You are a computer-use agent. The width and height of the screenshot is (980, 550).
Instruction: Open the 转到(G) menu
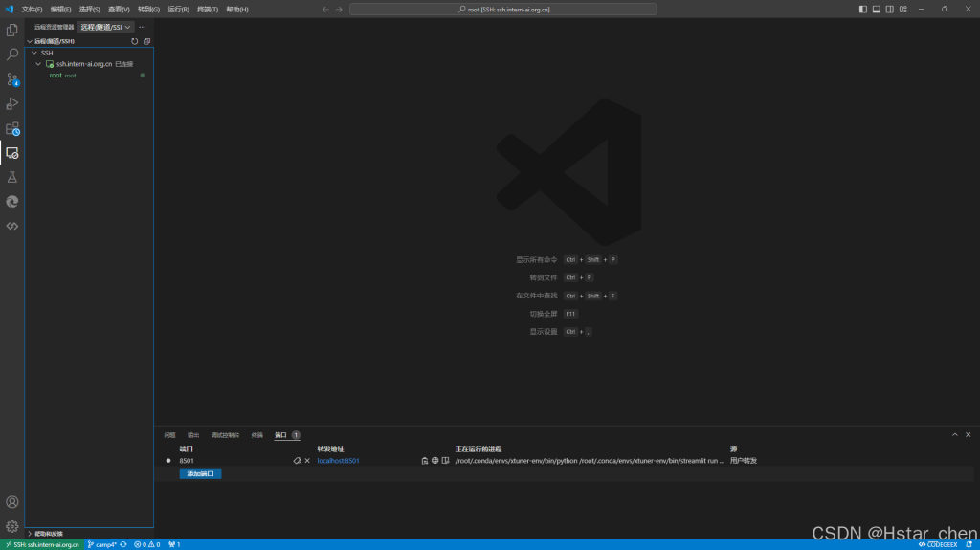pyautogui.click(x=148, y=10)
